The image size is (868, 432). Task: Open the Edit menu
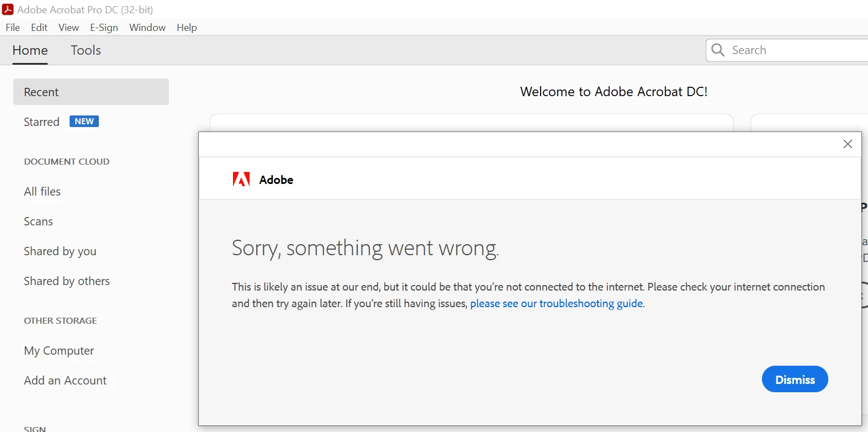(39, 28)
